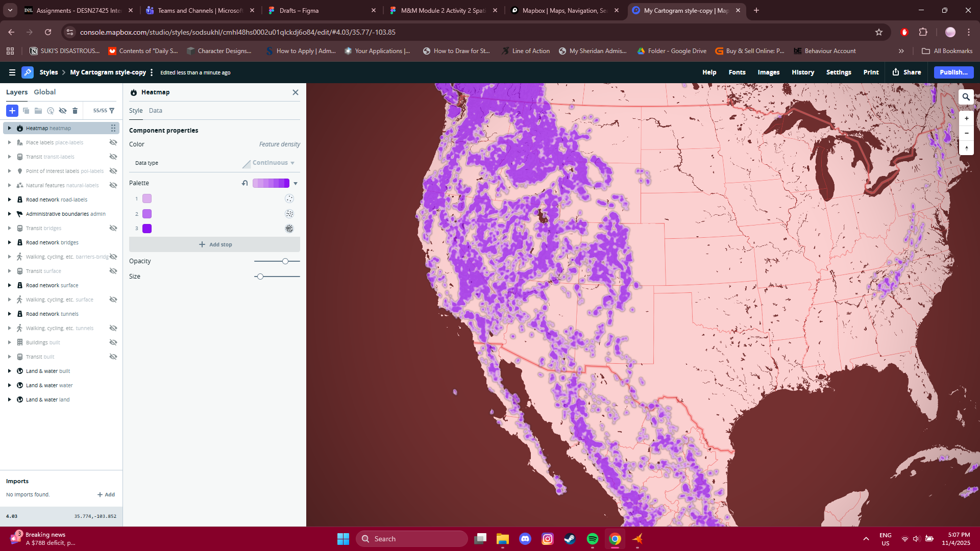The height and width of the screenshot is (551, 980).
Task: Open the Palette preset dropdown arrow
Action: tap(296, 183)
